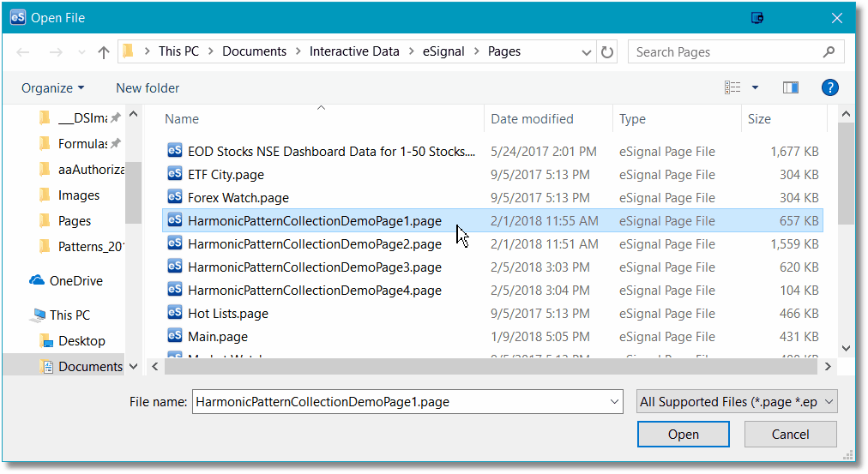Click the Back navigation arrow
The width and height of the screenshot is (868, 474).
[22, 52]
